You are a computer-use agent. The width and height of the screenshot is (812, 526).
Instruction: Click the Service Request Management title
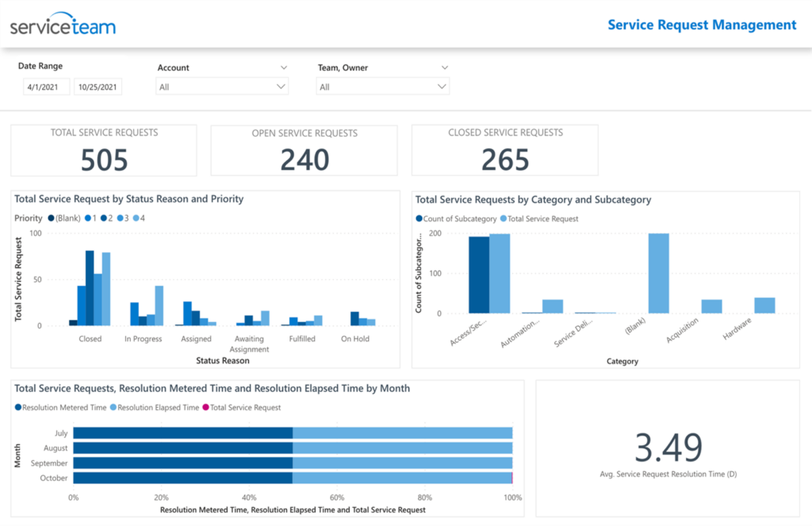[702, 25]
